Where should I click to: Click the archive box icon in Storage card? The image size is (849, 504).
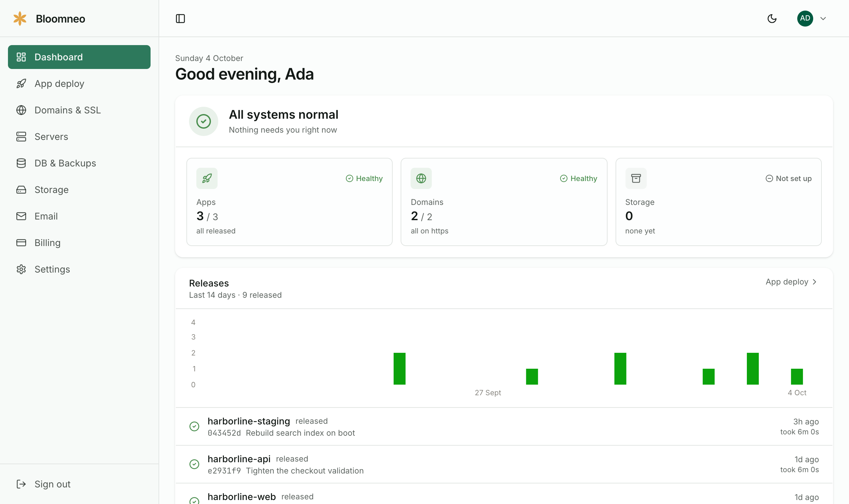636,178
